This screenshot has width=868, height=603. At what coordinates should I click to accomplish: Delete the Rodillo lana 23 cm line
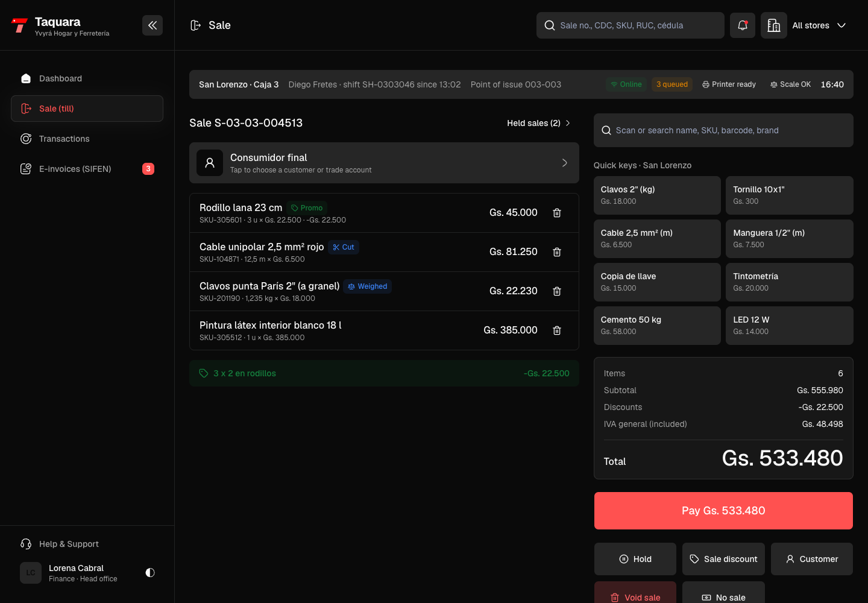[x=557, y=213]
